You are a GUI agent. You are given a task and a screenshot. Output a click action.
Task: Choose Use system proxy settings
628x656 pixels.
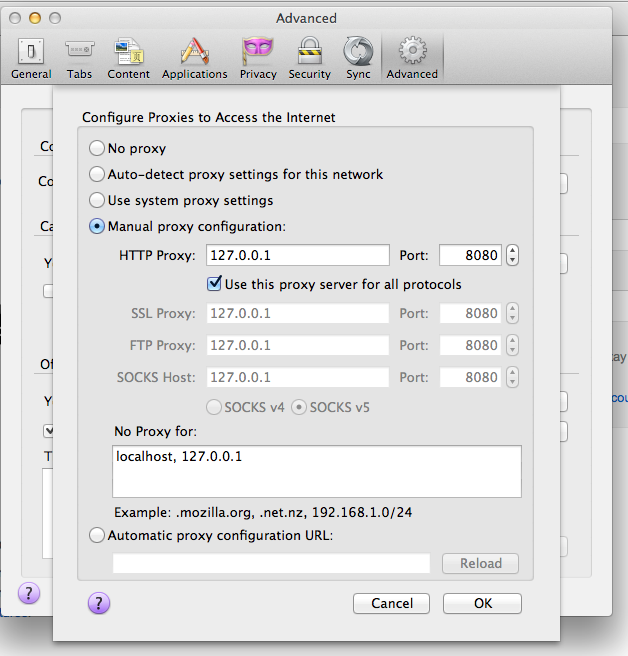tap(97, 201)
